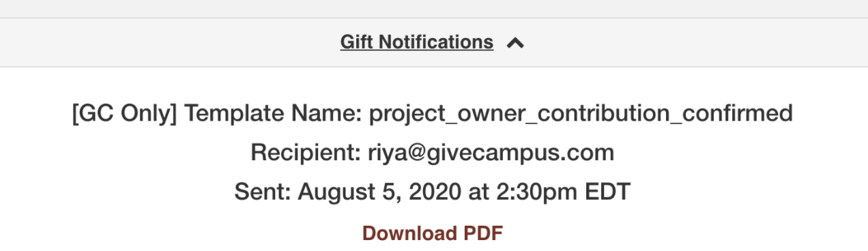Click the word Recipient in details
This screenshot has height=251, width=868.
click(302, 152)
